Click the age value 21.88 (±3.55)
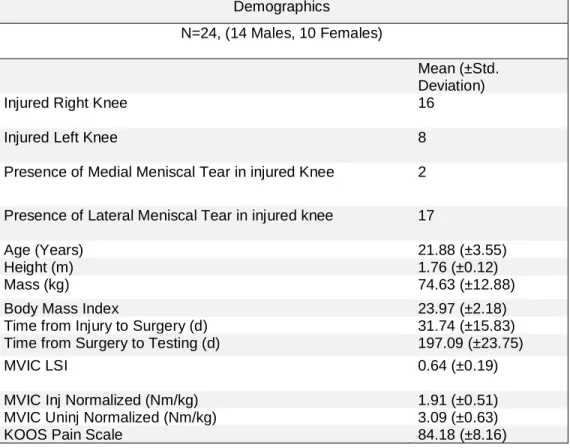 (462, 250)
